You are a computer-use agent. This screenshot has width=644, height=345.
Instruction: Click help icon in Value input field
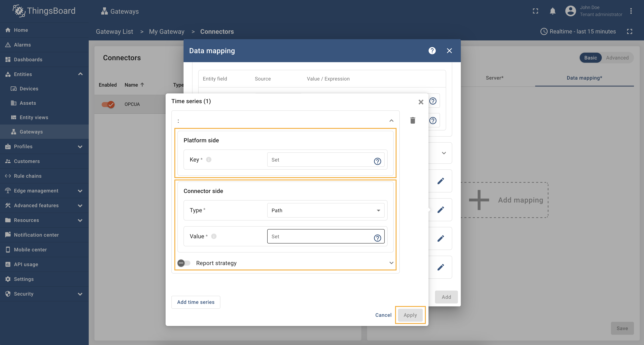377,238
